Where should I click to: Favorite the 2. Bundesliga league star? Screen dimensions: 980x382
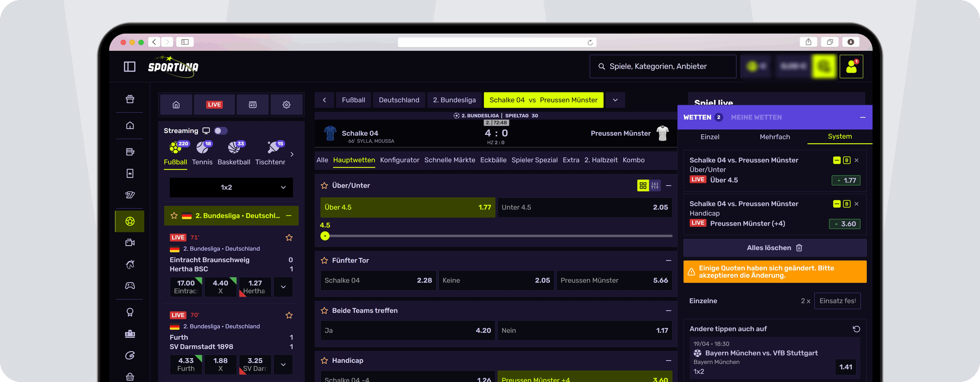tap(174, 216)
